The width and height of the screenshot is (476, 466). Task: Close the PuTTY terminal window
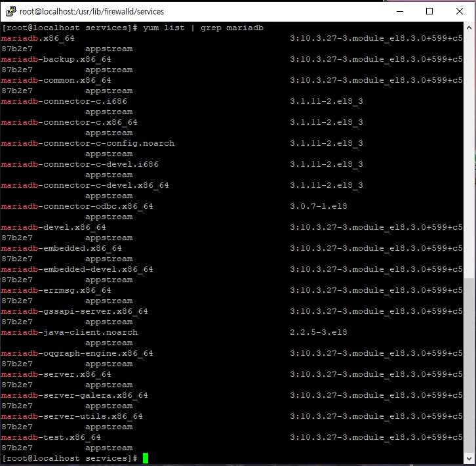460,11
